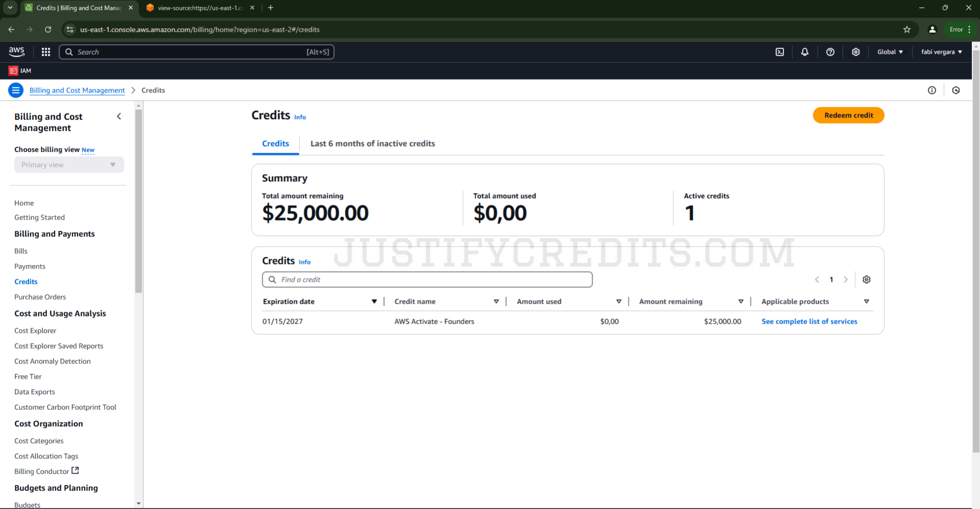Open Payments in the sidebar
Image resolution: width=980 pixels, height=509 pixels.
tap(30, 266)
